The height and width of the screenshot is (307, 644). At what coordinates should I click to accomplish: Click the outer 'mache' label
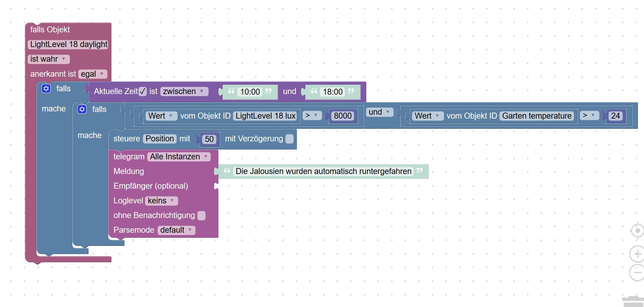(54, 109)
